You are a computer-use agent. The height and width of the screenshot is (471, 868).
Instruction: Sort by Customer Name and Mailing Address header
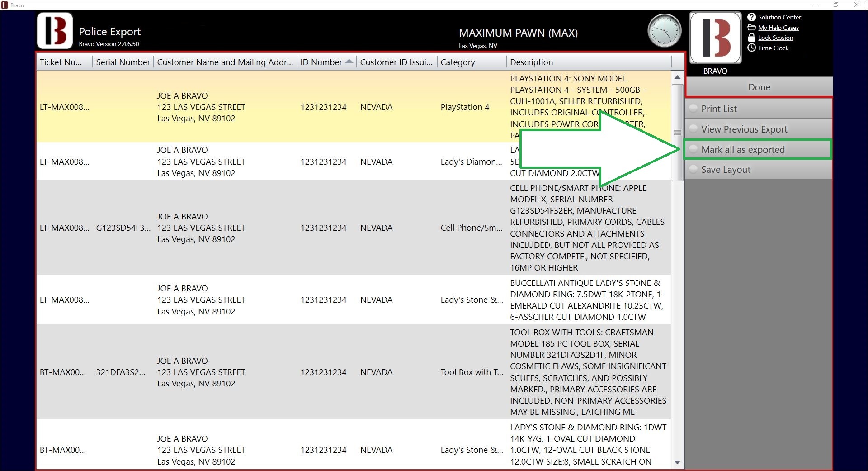point(225,62)
